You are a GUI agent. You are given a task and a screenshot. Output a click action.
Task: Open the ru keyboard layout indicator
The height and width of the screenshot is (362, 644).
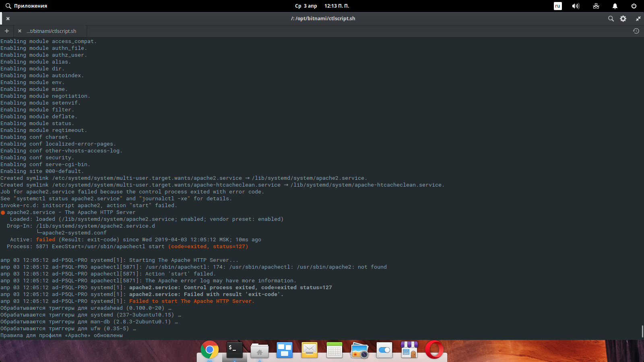(x=558, y=6)
